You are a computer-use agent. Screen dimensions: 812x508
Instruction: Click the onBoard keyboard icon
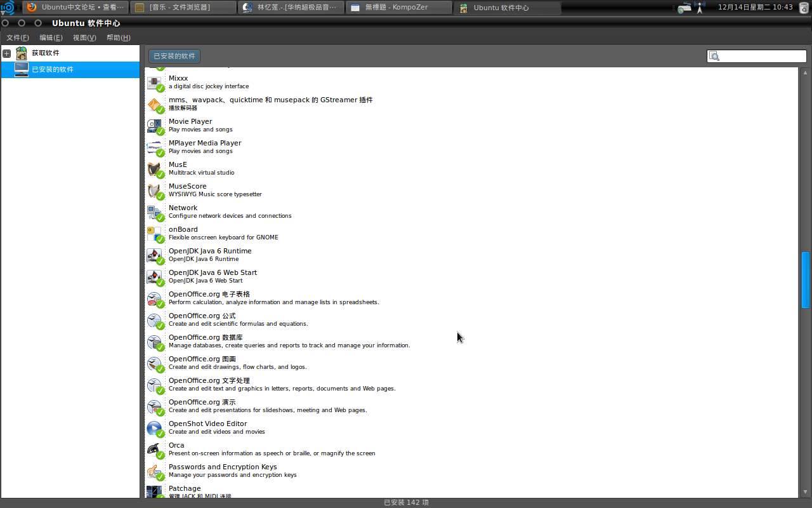coord(155,234)
